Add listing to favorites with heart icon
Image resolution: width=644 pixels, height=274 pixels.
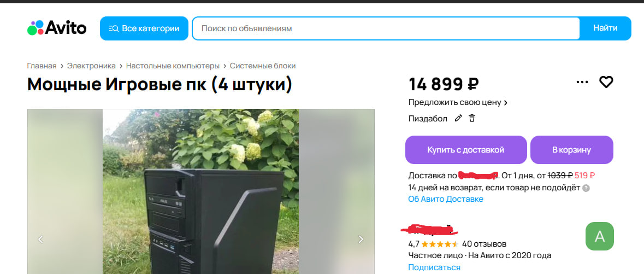[x=606, y=82]
